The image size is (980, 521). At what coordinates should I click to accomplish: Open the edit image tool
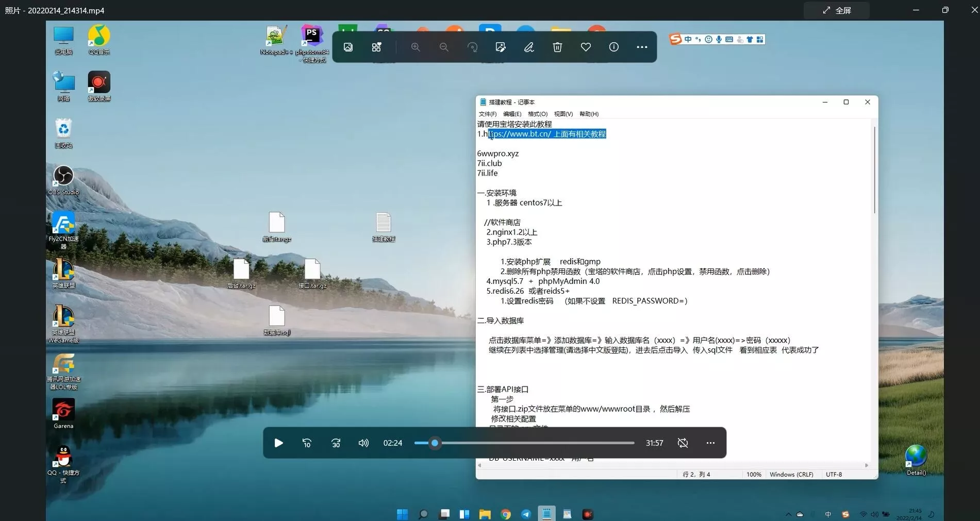500,47
